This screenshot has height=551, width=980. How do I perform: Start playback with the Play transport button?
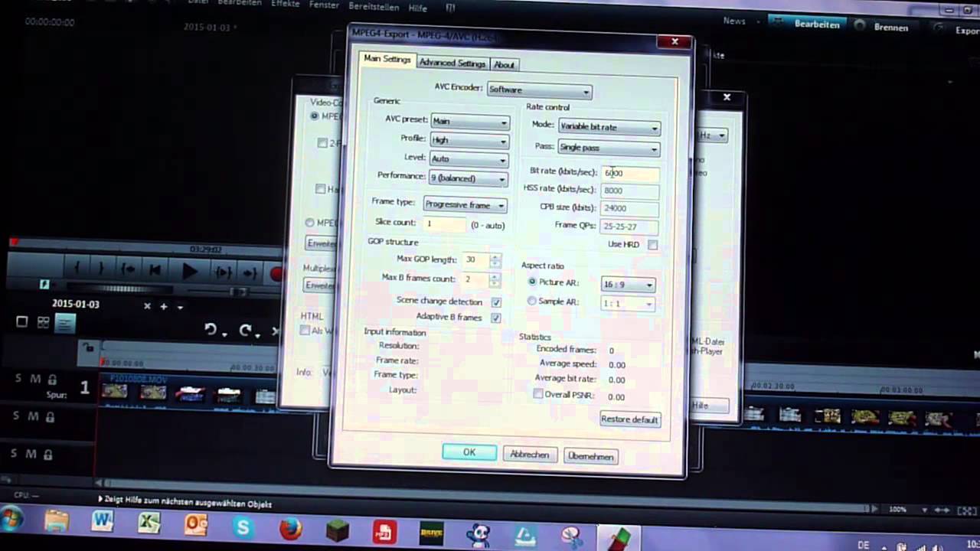point(189,271)
